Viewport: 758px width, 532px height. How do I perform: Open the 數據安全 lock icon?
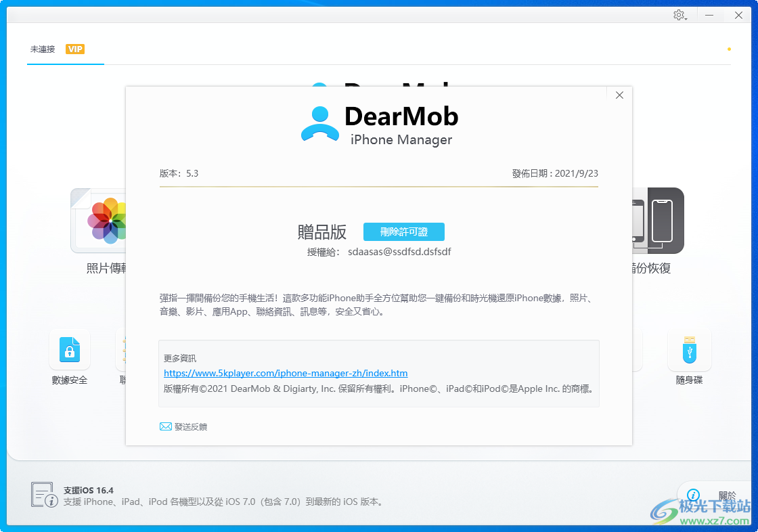coord(70,350)
